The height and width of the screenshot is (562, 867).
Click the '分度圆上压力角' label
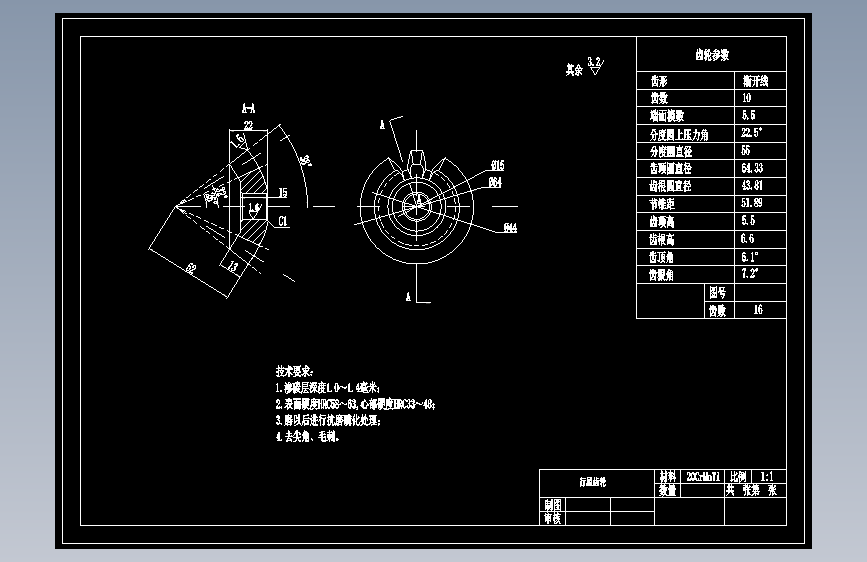click(x=679, y=134)
